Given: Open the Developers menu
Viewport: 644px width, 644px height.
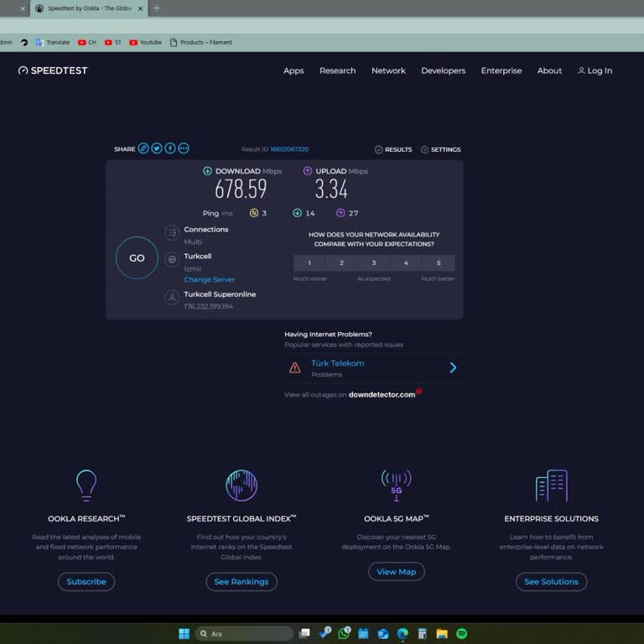Looking at the screenshot, I should coord(443,70).
